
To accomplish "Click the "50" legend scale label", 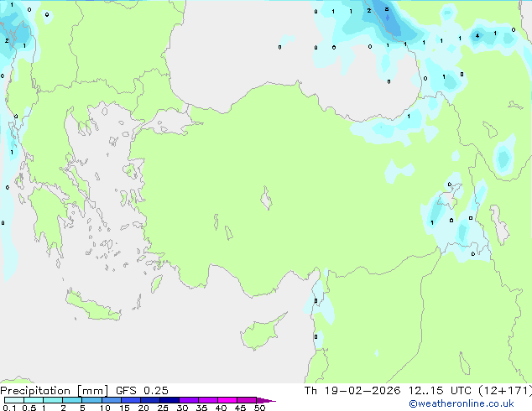I will coord(259,408).
